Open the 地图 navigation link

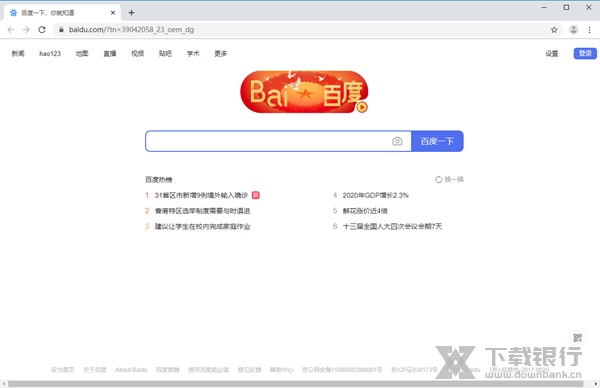(x=82, y=54)
